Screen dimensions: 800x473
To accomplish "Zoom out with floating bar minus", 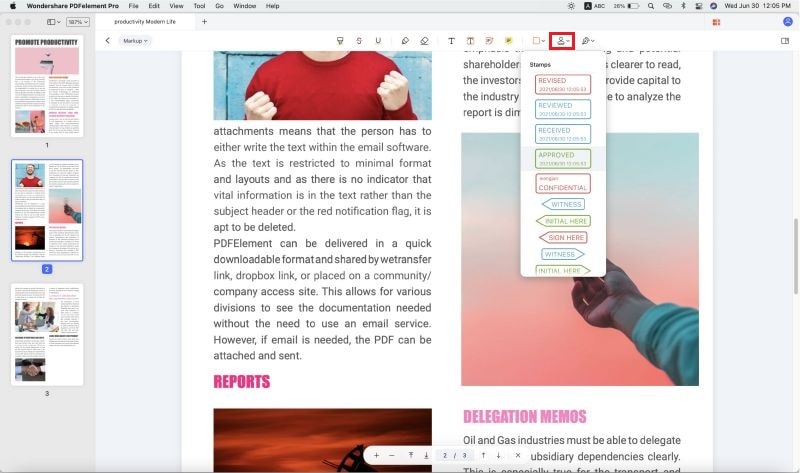I will pyautogui.click(x=391, y=455).
